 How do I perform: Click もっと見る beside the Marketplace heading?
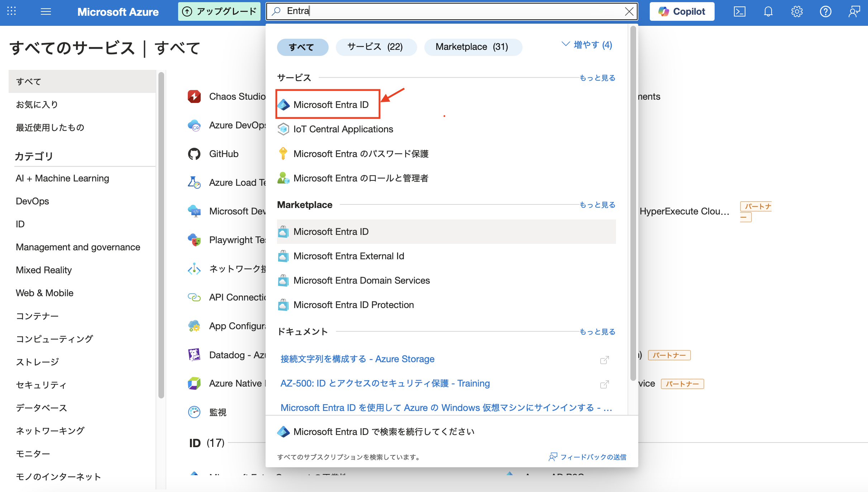click(597, 205)
